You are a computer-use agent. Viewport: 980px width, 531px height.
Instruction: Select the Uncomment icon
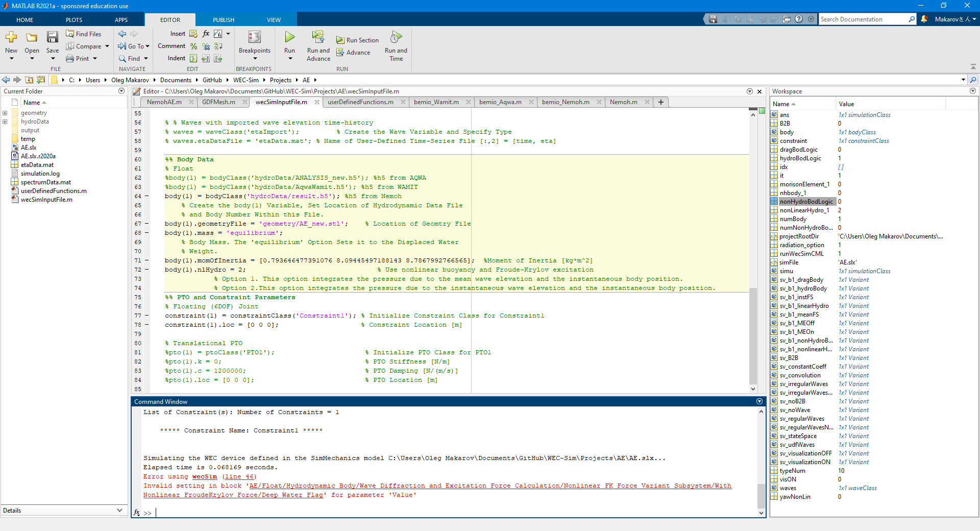click(206, 46)
